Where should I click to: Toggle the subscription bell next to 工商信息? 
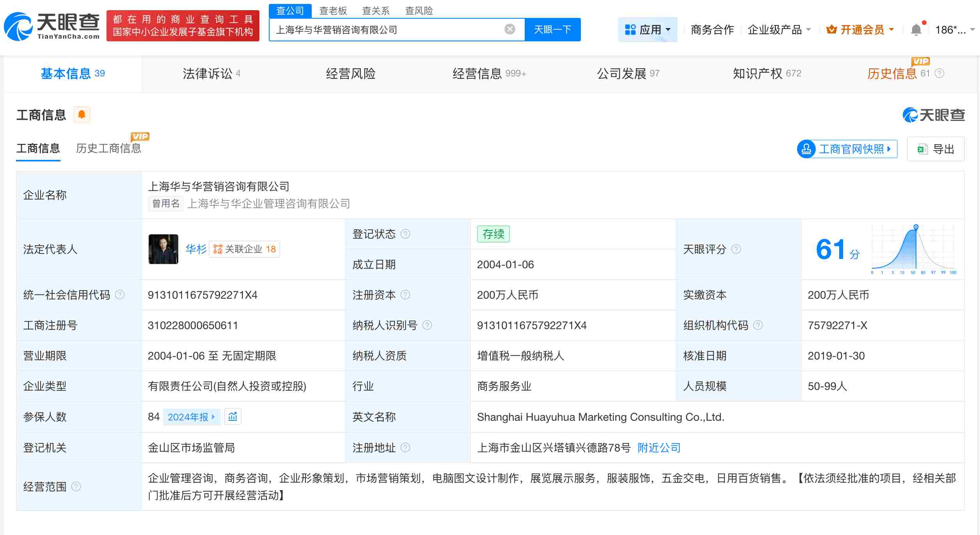coord(82,114)
